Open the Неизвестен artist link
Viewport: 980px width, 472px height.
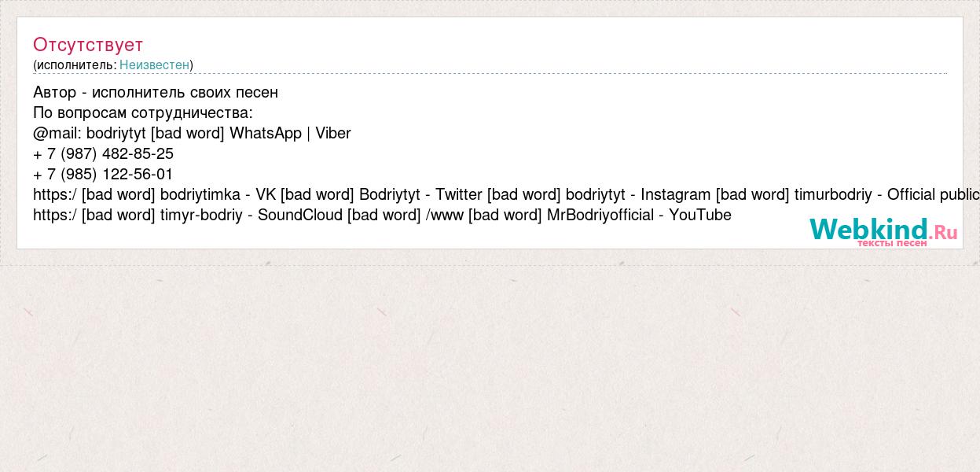154,65
